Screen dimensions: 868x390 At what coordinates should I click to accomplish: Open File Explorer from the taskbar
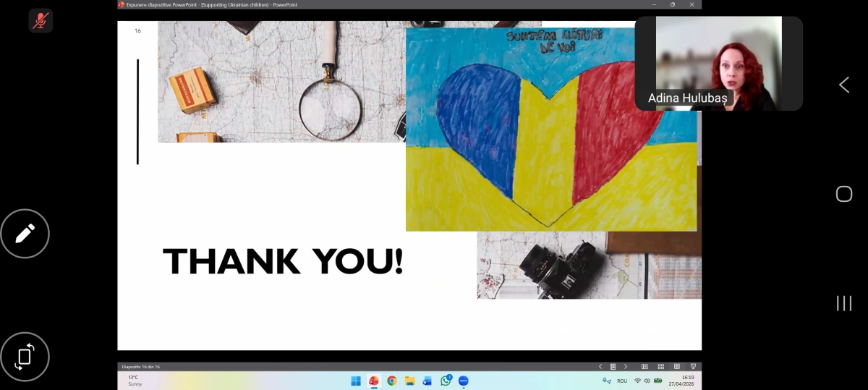pyautogui.click(x=409, y=381)
